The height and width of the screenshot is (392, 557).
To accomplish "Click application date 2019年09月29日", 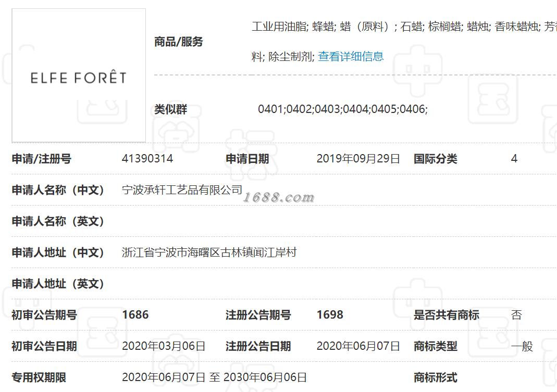I will click(358, 158).
